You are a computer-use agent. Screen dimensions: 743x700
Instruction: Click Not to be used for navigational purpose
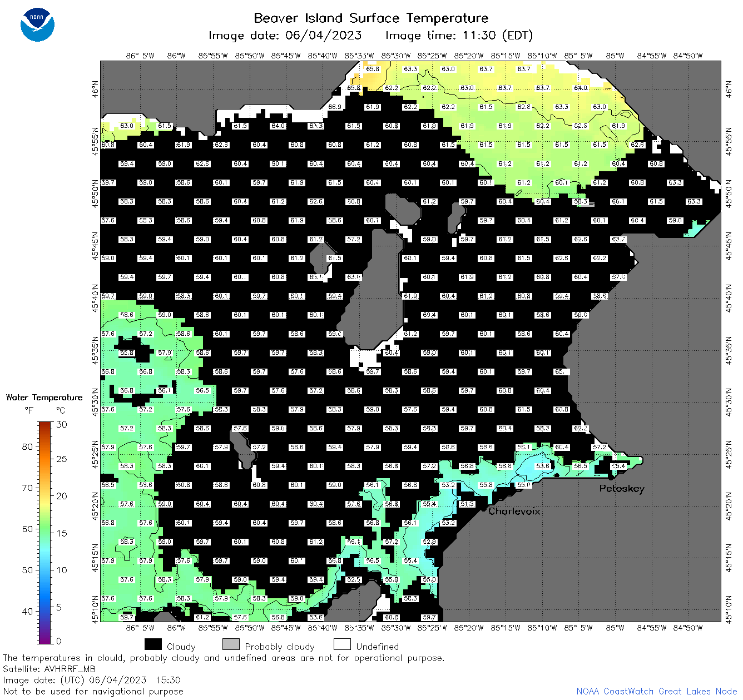coord(93,691)
